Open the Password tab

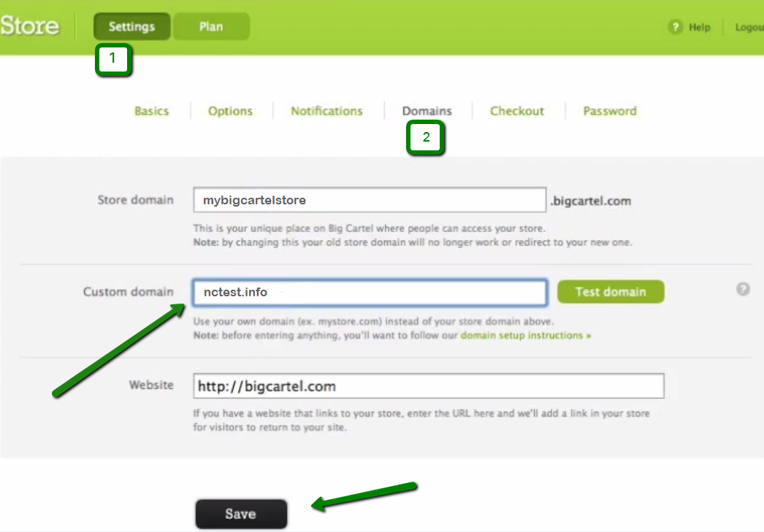tap(610, 111)
